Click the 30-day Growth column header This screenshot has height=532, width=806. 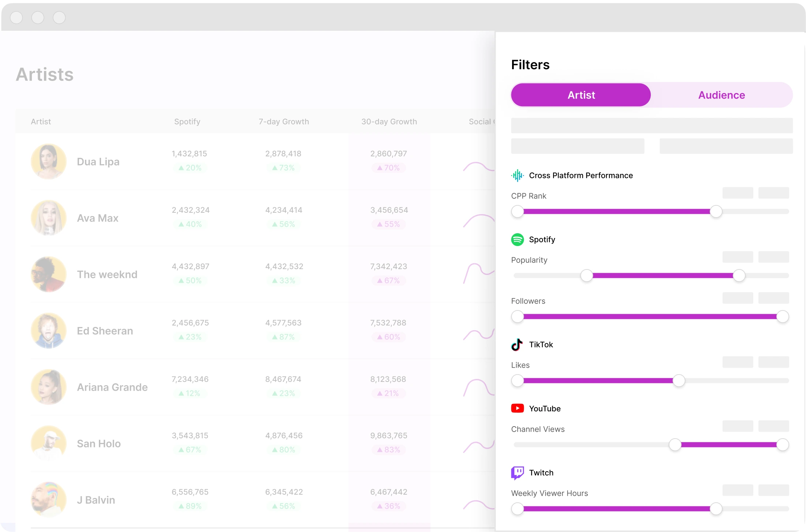(389, 122)
